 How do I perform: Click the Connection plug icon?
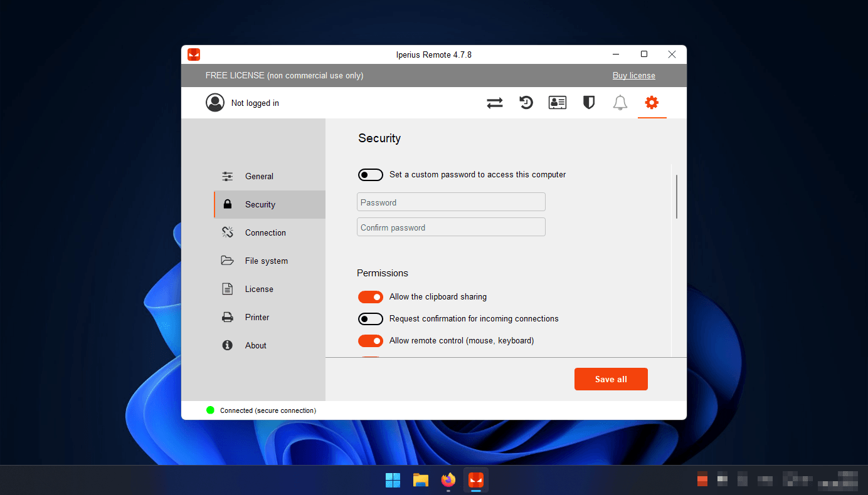pyautogui.click(x=228, y=232)
